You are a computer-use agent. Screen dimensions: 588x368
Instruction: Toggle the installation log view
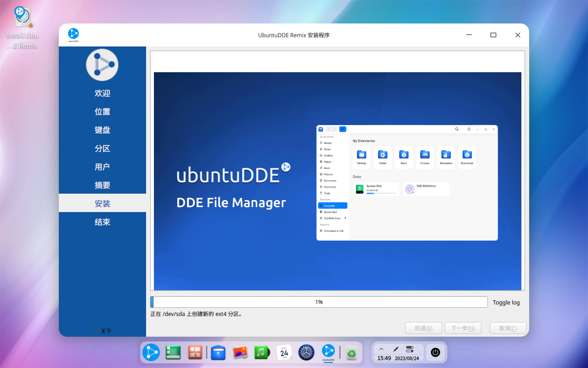(x=506, y=302)
